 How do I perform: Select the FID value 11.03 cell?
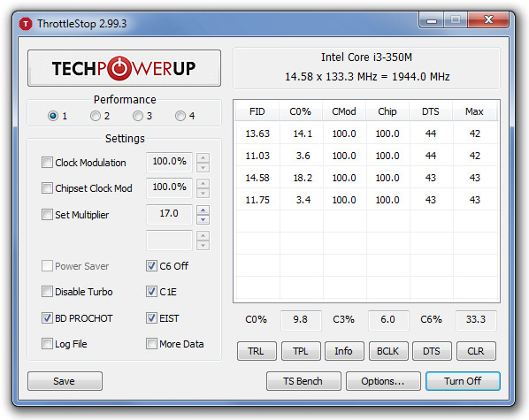coord(257,156)
